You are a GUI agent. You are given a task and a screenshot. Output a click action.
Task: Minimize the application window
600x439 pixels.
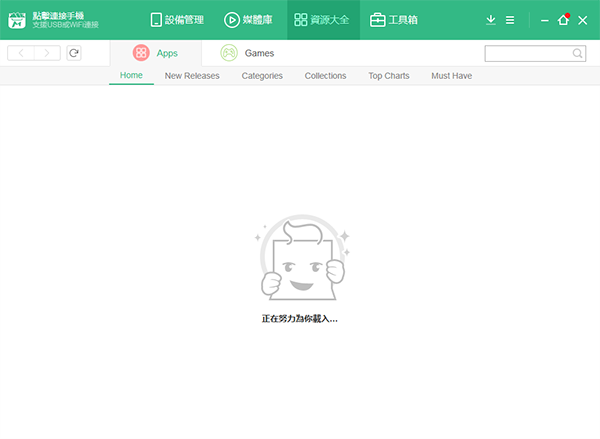point(545,20)
